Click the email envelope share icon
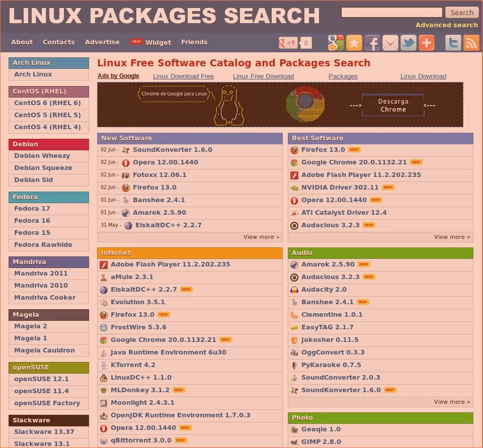The width and height of the screenshot is (483, 448). [390, 43]
